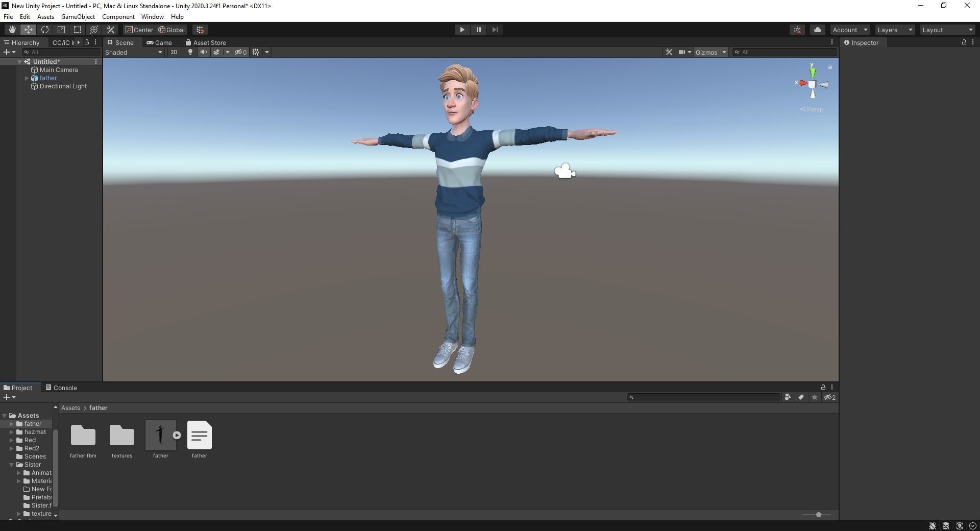Viewport: 980px width, 531px height.
Task: Toggle pivot mode Center button
Action: 139,30
